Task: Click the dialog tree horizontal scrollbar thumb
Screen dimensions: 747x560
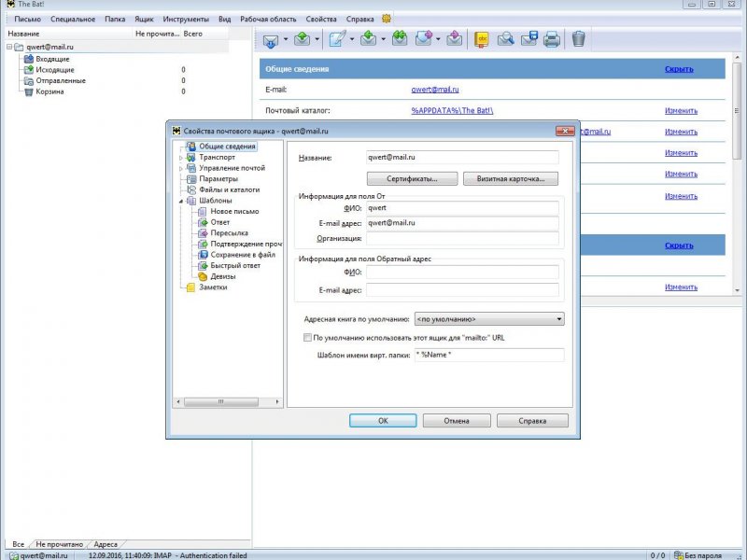Action: click(221, 402)
